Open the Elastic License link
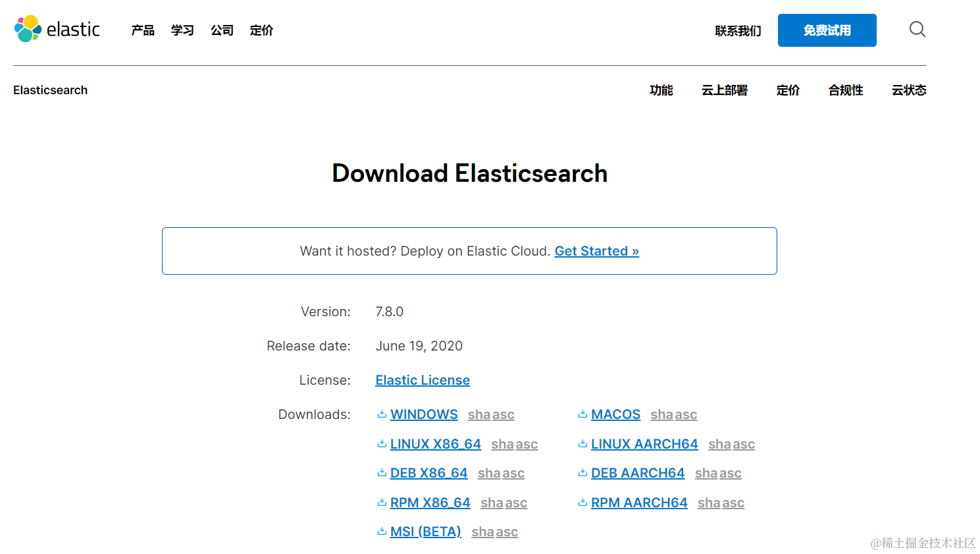Image resolution: width=980 pixels, height=554 pixels. pos(423,380)
